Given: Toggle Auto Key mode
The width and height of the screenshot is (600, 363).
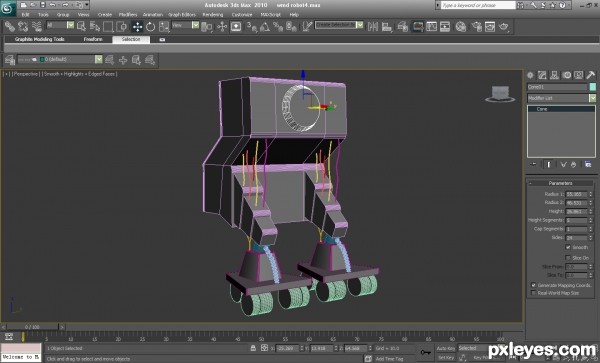Looking at the screenshot, I should (x=446, y=348).
